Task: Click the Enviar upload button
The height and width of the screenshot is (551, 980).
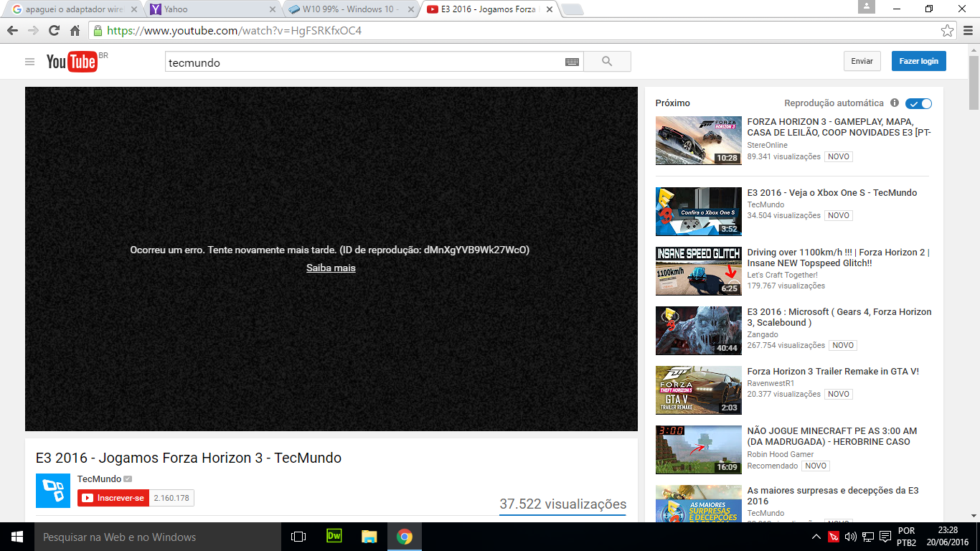Action: tap(862, 61)
